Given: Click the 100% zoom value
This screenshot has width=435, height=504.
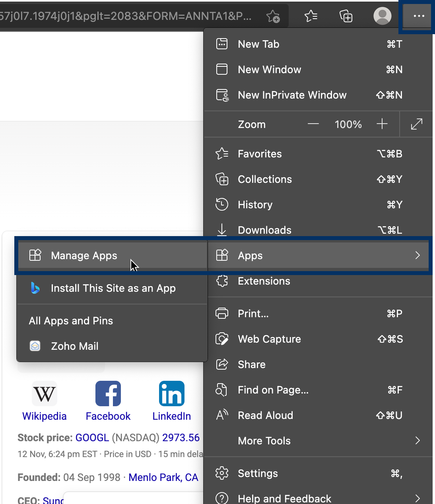Looking at the screenshot, I should coord(348,124).
